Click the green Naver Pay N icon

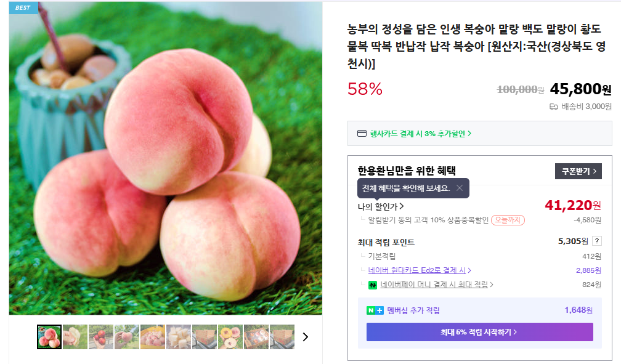373,285
